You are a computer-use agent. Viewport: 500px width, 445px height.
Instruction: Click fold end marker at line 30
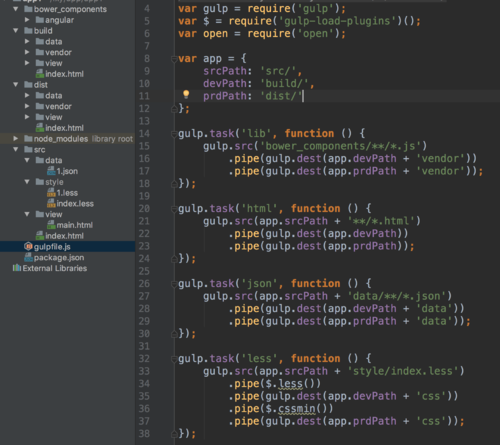174,334
